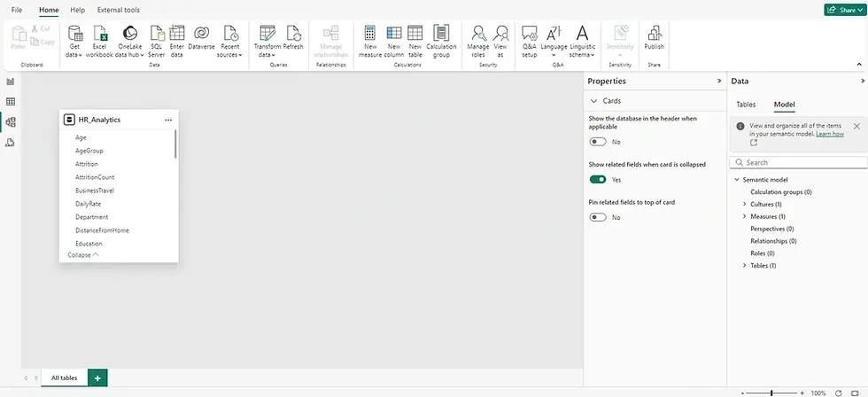868x397 pixels.
Task: Open OneLake data hub
Action: click(129, 42)
